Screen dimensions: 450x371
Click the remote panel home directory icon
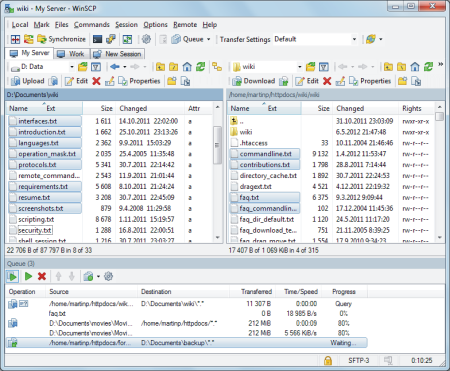click(415, 67)
